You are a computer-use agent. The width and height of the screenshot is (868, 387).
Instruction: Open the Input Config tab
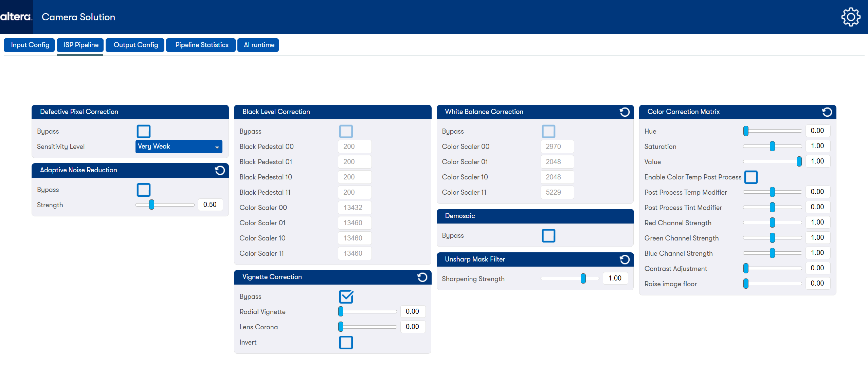pos(30,45)
